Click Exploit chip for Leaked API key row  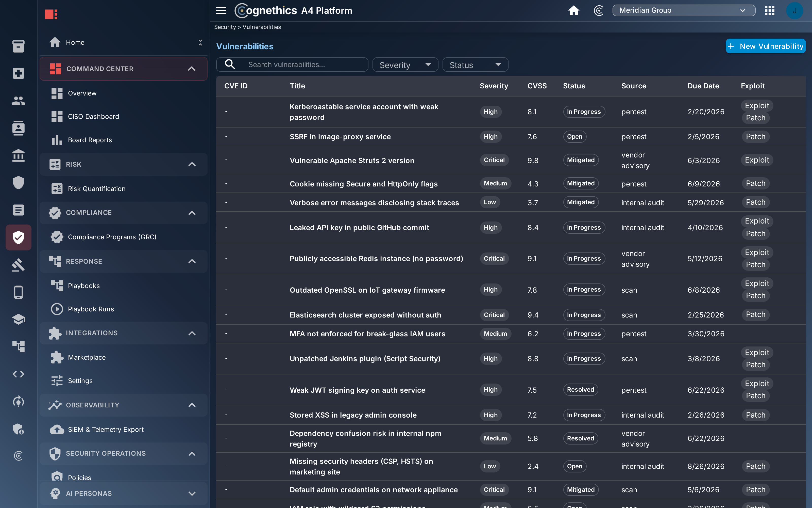[757, 221]
